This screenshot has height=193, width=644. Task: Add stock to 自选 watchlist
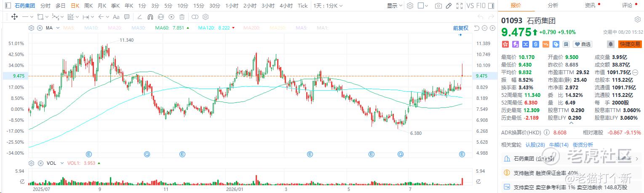[583, 44]
